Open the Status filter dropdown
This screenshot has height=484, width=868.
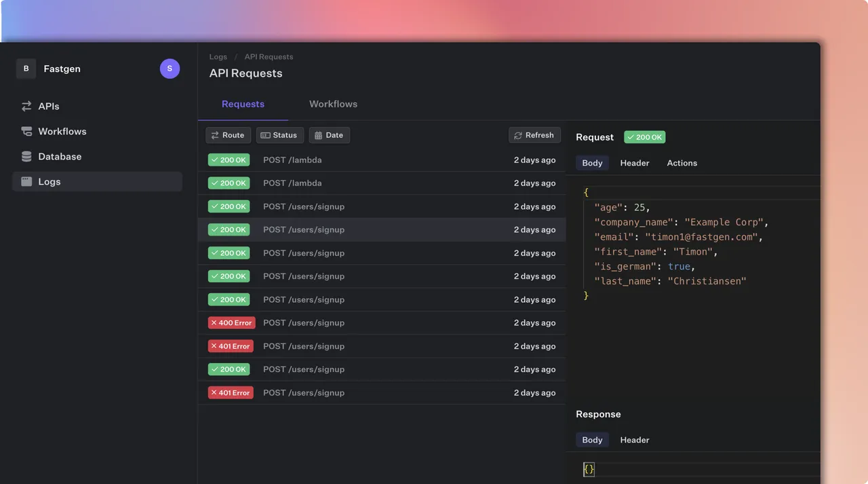[279, 135]
